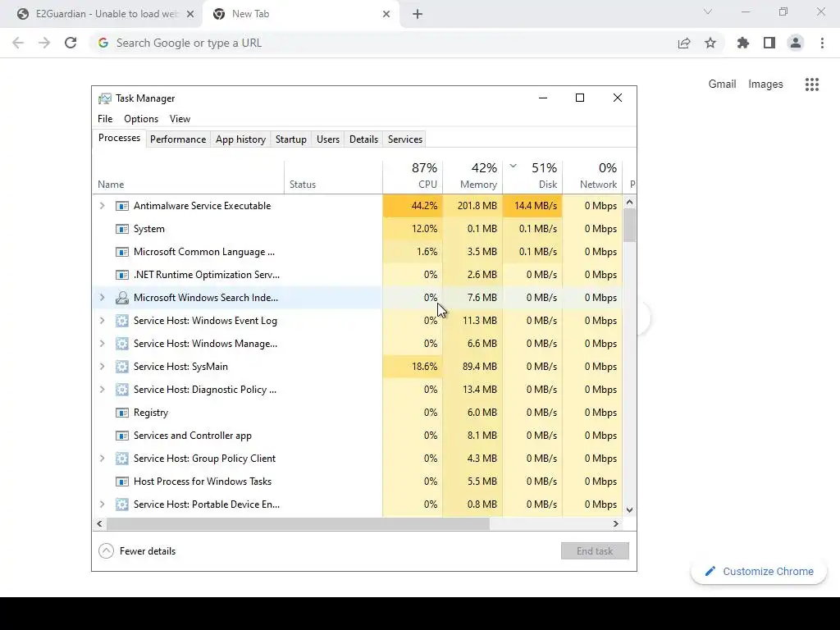Click the Chrome share this page icon
The image size is (840, 630).
point(684,43)
